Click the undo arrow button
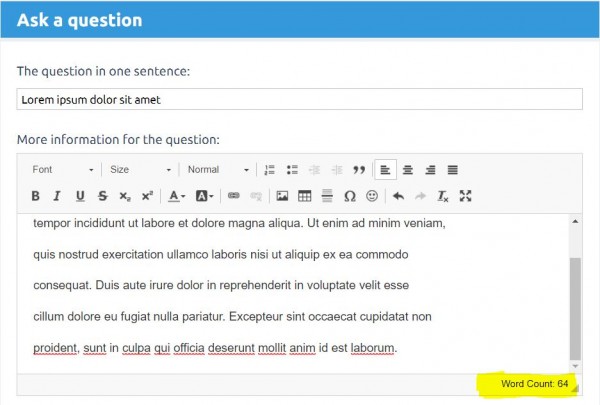Screen dimensions: 600x405 [x=398, y=196]
